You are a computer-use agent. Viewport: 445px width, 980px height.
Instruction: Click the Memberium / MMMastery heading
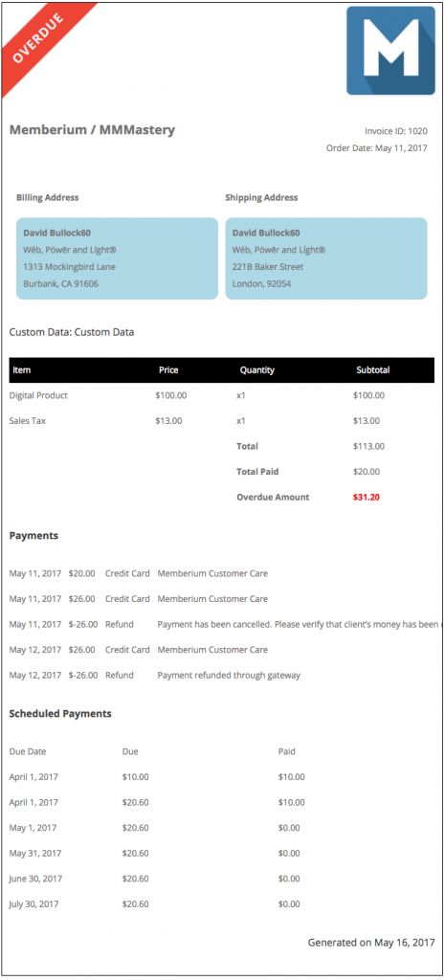[93, 130]
